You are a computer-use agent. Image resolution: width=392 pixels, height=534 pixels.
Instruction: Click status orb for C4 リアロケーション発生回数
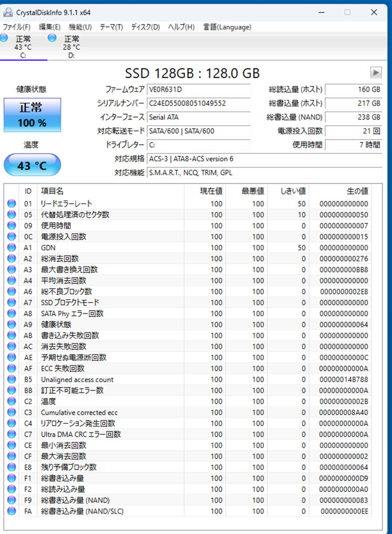point(12,423)
